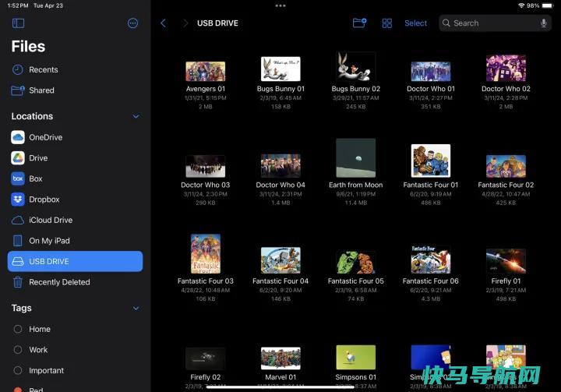The image size is (561, 392).
Task: Open the Marvel 01 image
Action: tap(280, 358)
